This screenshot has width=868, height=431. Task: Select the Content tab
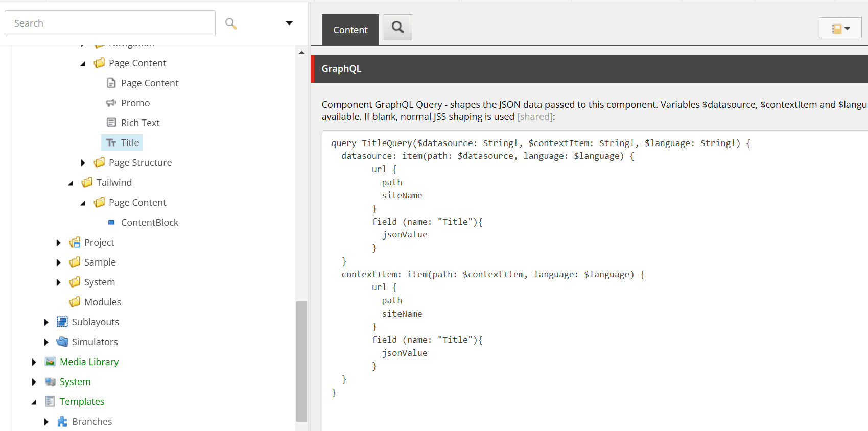[x=350, y=30]
